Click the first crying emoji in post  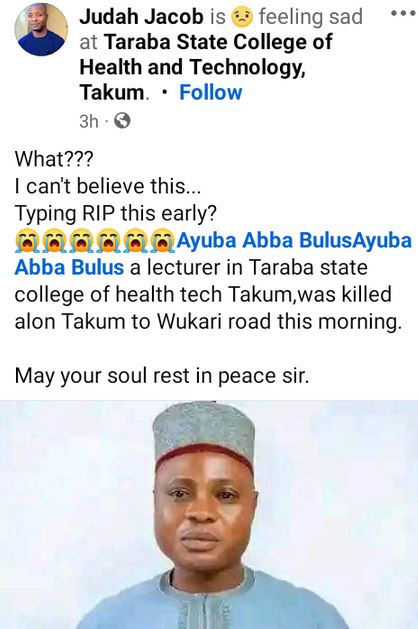pos(28,241)
